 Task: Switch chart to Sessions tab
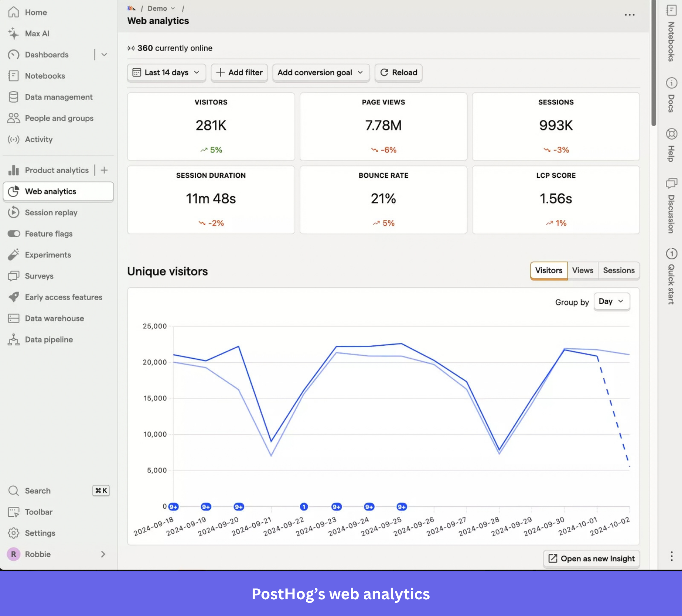[619, 271]
